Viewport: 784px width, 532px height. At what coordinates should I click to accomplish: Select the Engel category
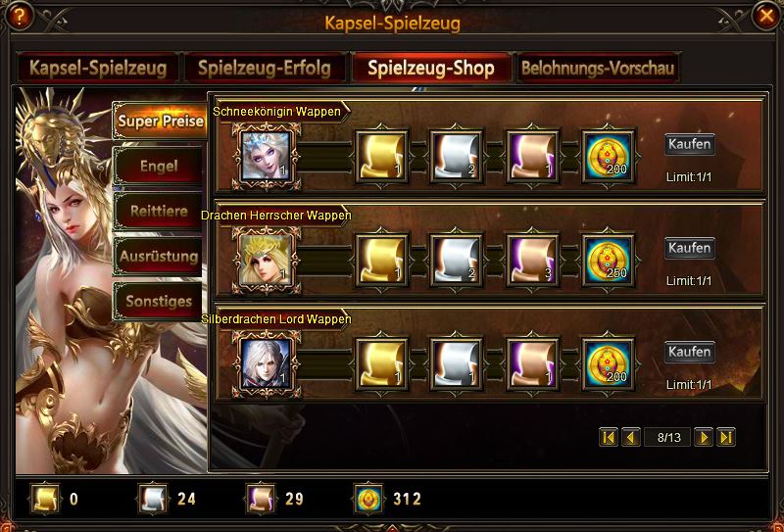pyautogui.click(x=159, y=166)
